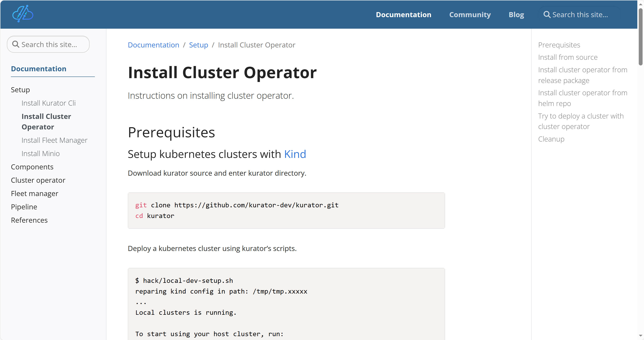This screenshot has width=644, height=340.
Task: Click the Documentation breadcrumb link
Action: (x=153, y=45)
